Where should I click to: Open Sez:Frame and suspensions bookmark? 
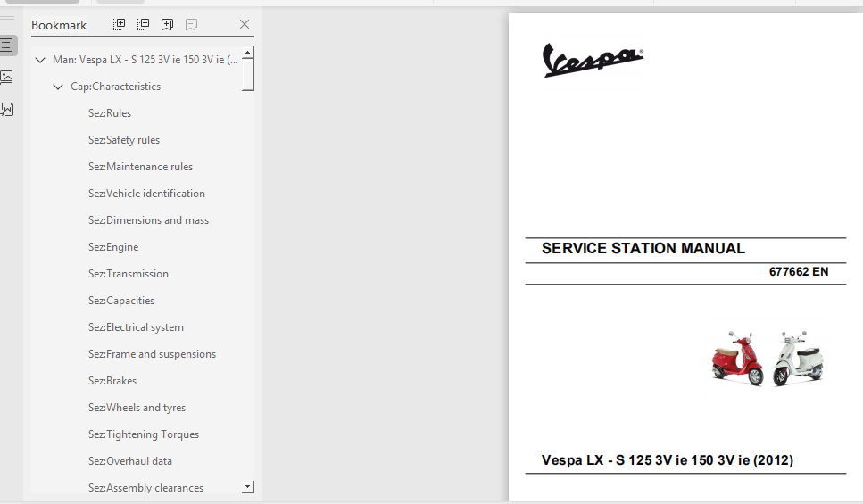[x=152, y=354]
